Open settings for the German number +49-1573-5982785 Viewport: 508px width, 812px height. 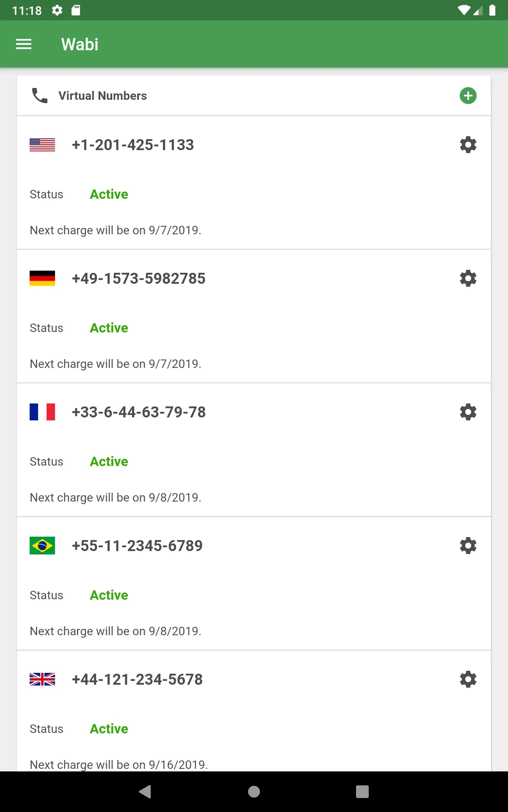[468, 278]
